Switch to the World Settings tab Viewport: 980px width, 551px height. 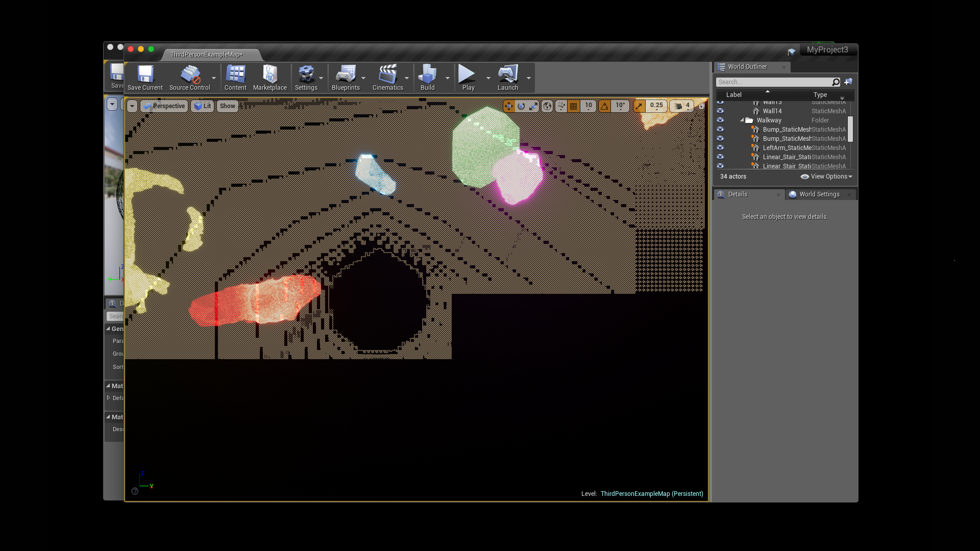[x=819, y=194]
